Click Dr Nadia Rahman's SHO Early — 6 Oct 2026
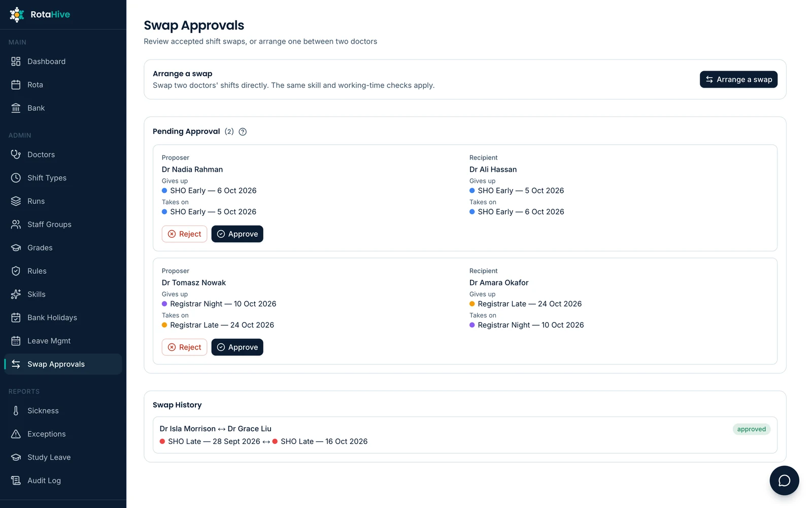 pos(209,190)
